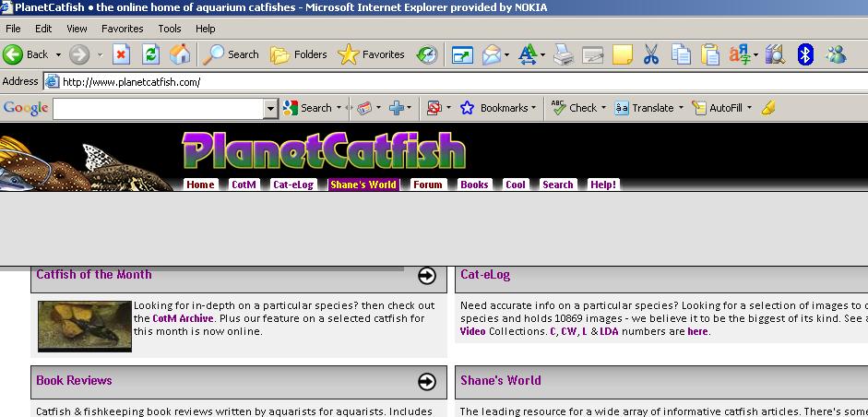Viewport: 868px width, 417px height.
Task: Go to the Home page house icon
Action: 179,54
